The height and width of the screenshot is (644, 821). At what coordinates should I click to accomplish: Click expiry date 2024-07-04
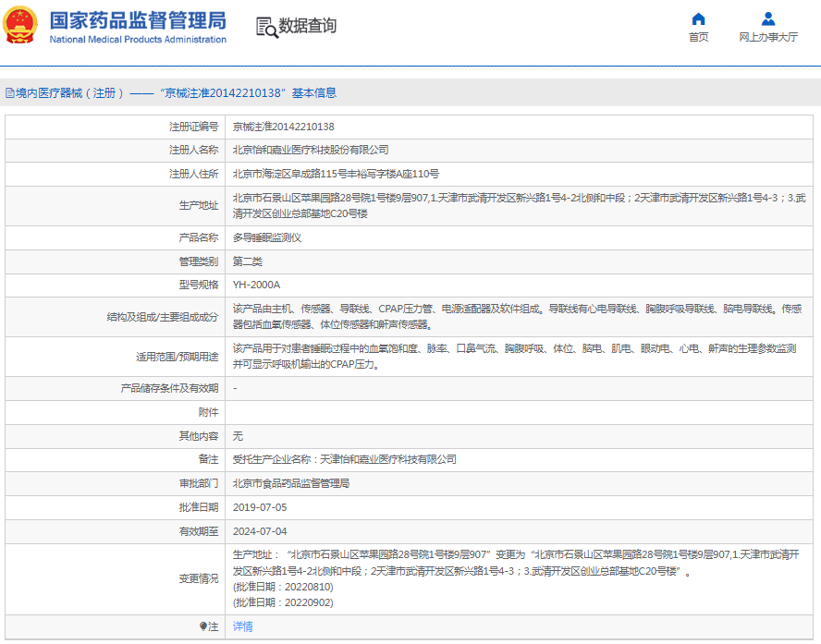[x=260, y=531]
